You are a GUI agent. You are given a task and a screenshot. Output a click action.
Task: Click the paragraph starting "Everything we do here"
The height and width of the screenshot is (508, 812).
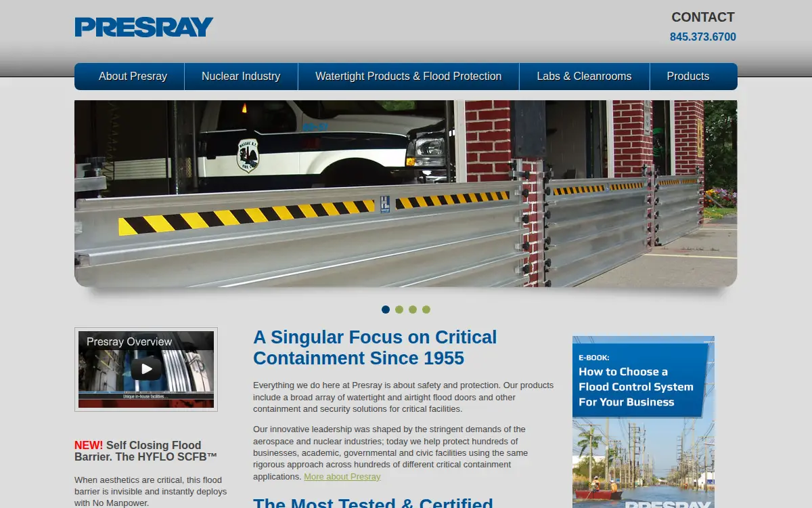click(403, 397)
